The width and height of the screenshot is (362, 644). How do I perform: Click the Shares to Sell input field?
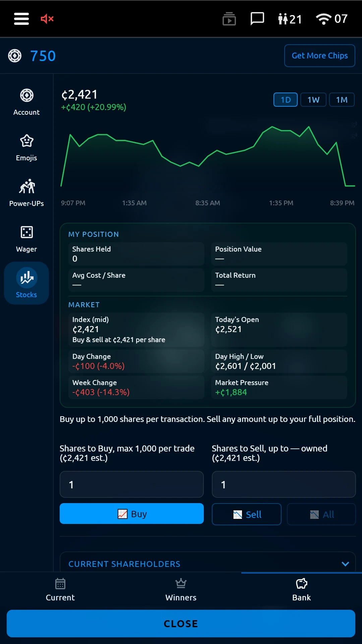coord(284,484)
